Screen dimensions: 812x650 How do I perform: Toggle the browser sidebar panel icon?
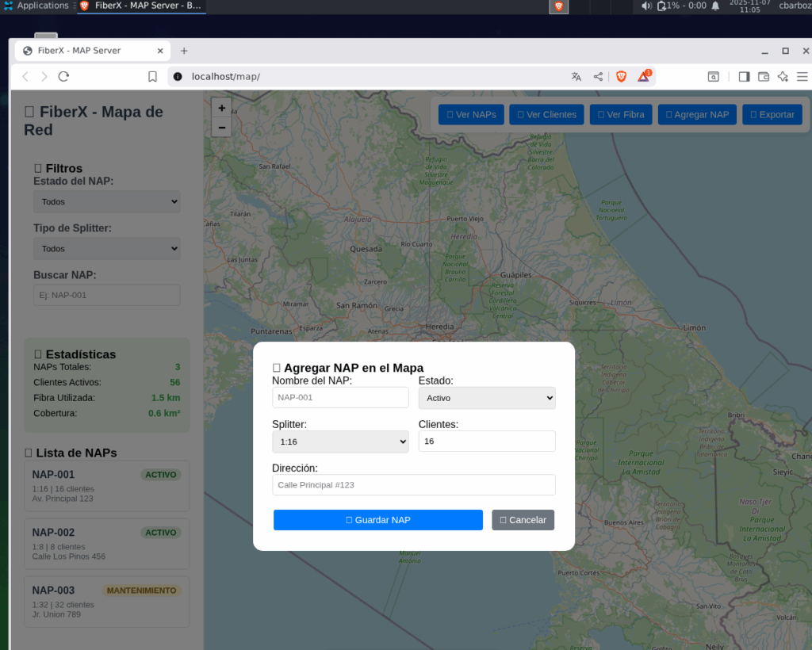click(744, 77)
